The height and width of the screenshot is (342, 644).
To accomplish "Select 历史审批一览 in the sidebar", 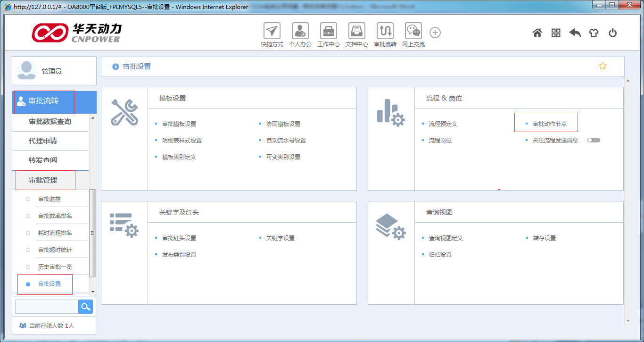I will [x=55, y=267].
